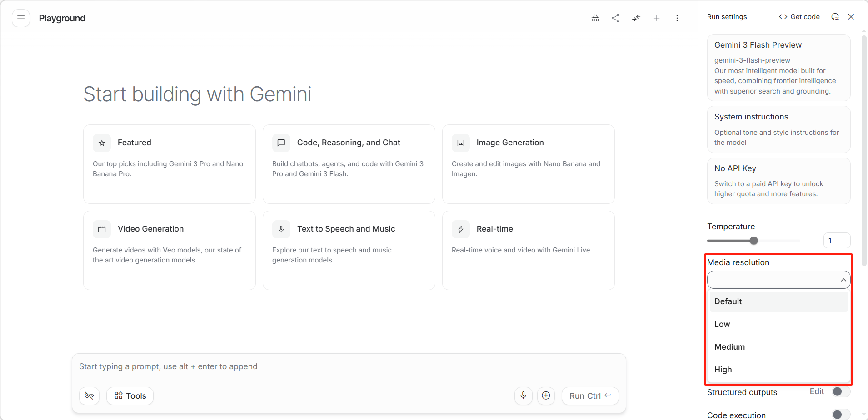Open the Gemini 3 Flash Preview model selector
The width and height of the screenshot is (868, 420).
pos(779,68)
